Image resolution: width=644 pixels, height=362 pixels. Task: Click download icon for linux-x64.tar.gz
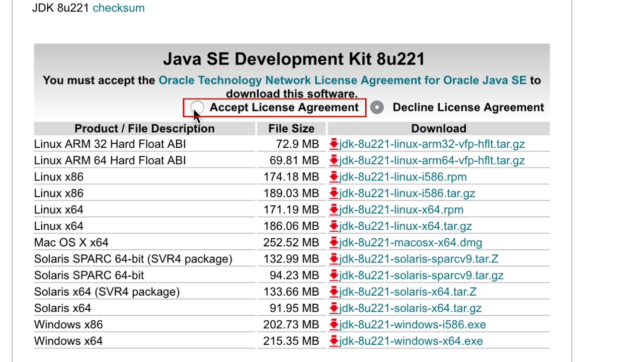pos(334,226)
